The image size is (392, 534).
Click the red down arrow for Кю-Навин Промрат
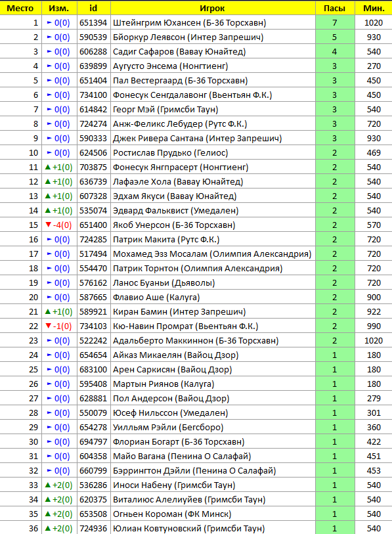pos(48,326)
